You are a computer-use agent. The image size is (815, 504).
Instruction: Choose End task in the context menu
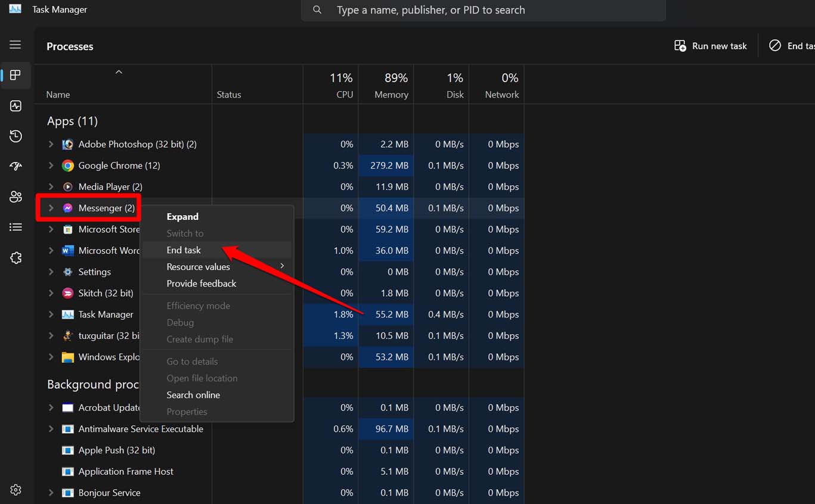[217, 250]
